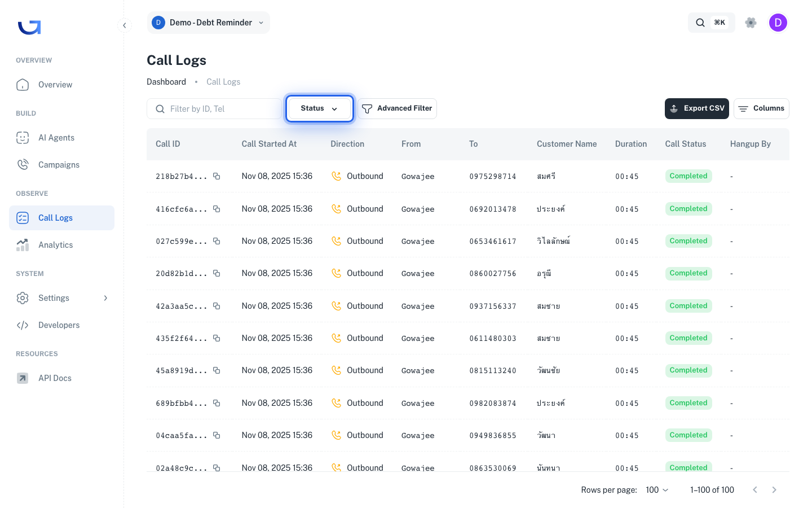This screenshot has width=812, height=508.
Task: Click the Gowajee logo
Action: (x=29, y=27)
